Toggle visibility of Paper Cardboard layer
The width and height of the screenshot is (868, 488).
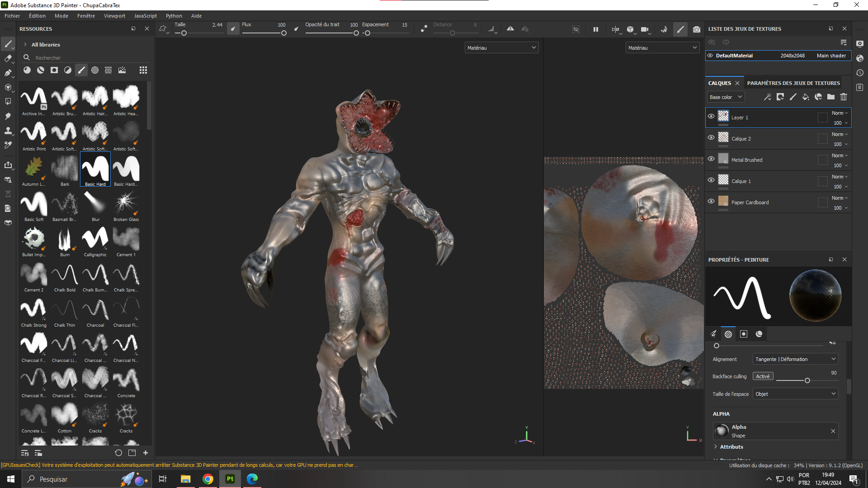point(711,202)
